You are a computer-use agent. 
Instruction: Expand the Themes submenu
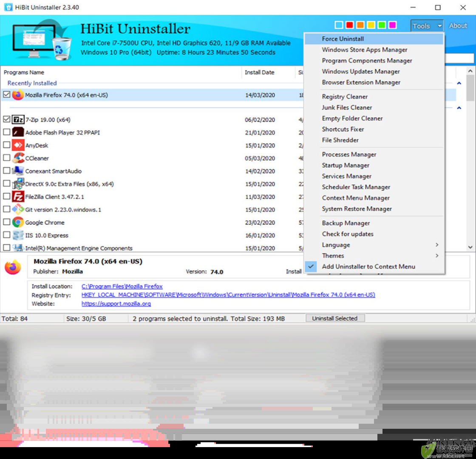tap(374, 255)
